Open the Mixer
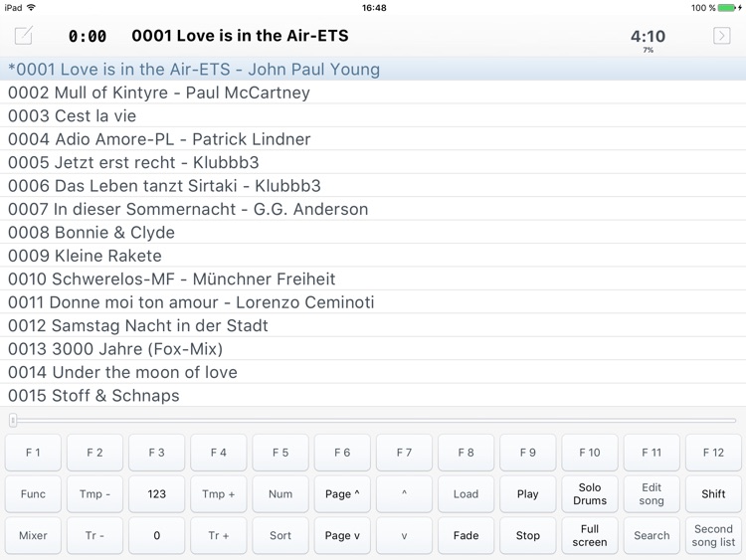This screenshot has width=746, height=560. coord(33,535)
